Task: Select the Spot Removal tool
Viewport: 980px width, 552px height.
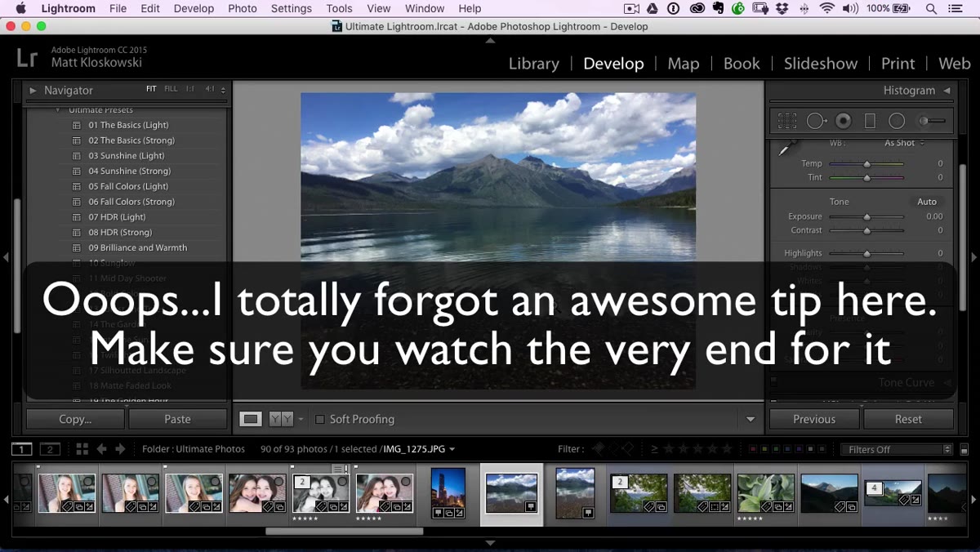Action: pyautogui.click(x=817, y=121)
